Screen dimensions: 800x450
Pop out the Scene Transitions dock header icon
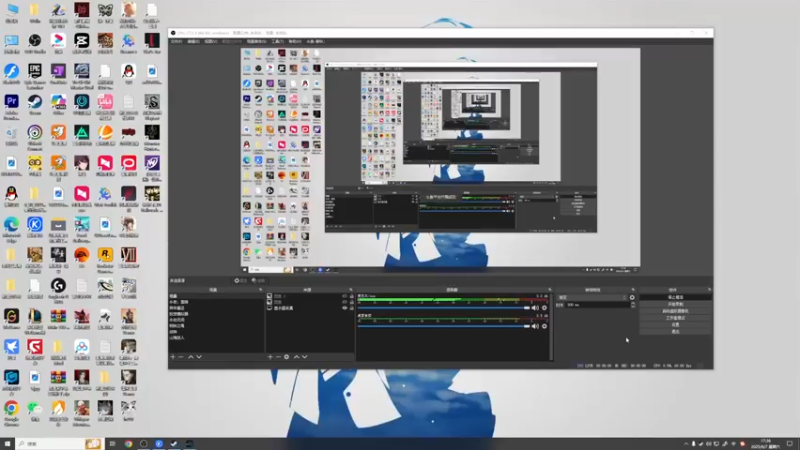pyautogui.click(x=633, y=290)
